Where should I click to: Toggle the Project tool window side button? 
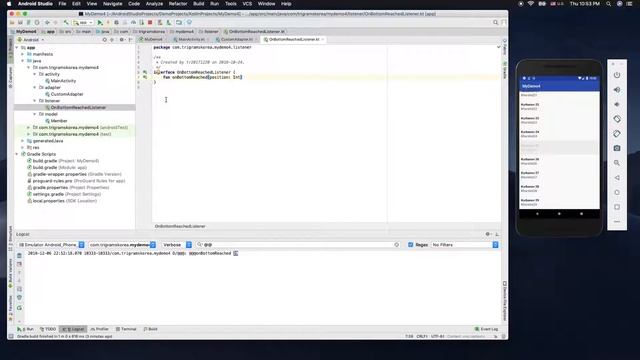[11, 50]
